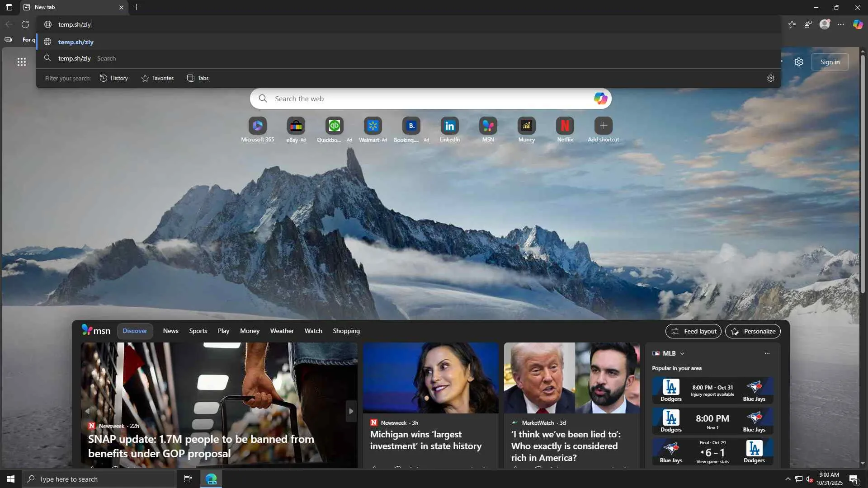Click the Add shortcut plus tile
This screenshot has height=488, width=868.
pos(603,126)
